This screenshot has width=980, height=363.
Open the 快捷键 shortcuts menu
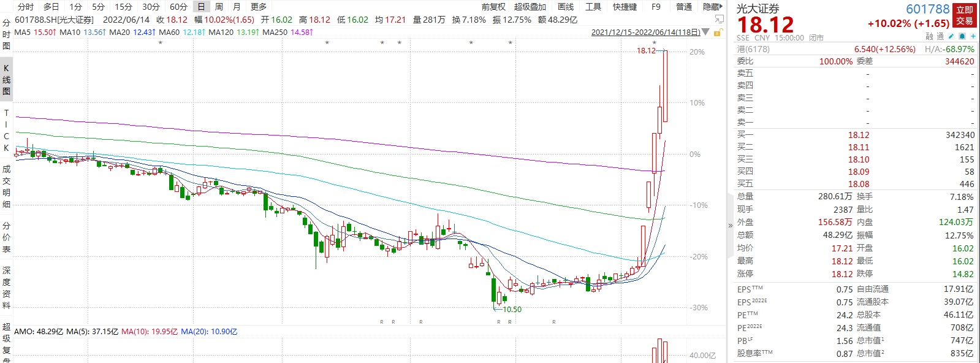coord(625,7)
